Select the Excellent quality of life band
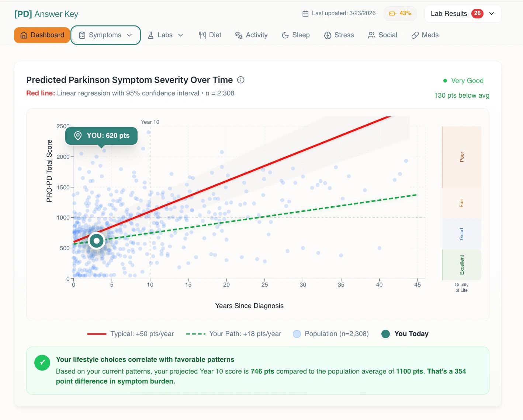The image size is (523, 420). [461, 265]
